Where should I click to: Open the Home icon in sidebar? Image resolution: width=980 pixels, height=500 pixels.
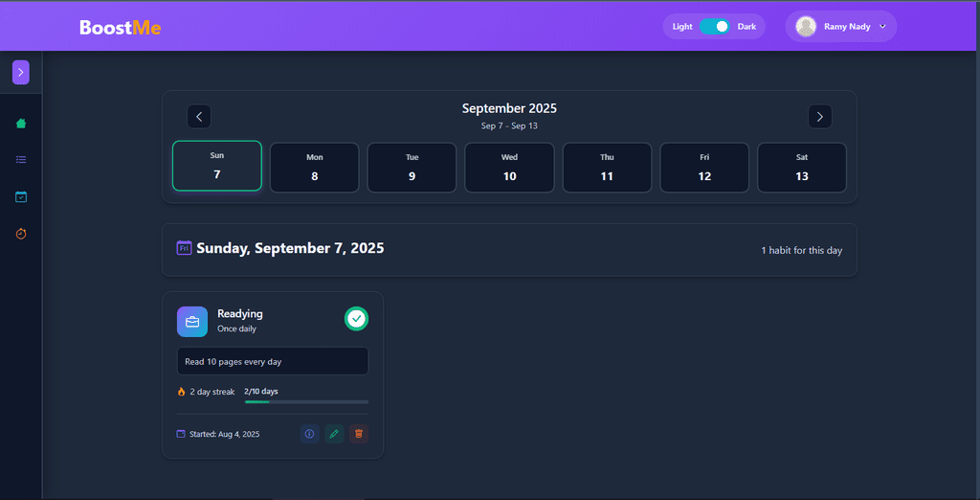[21, 124]
